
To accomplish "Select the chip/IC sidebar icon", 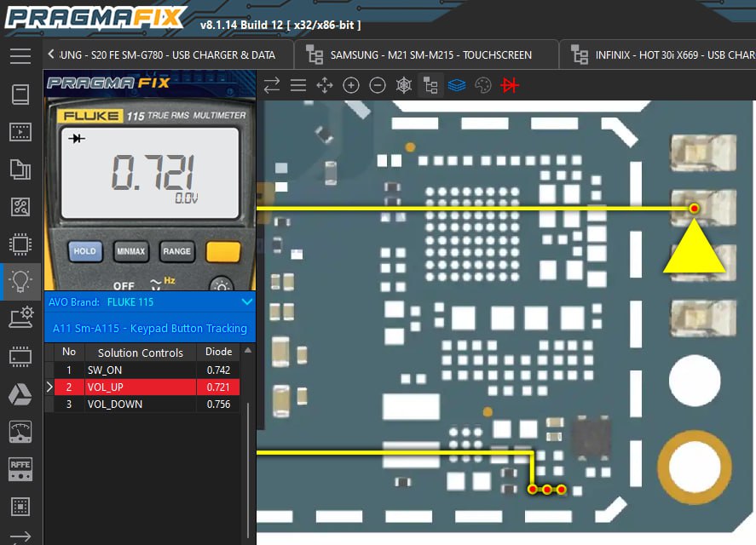I will tap(20, 244).
